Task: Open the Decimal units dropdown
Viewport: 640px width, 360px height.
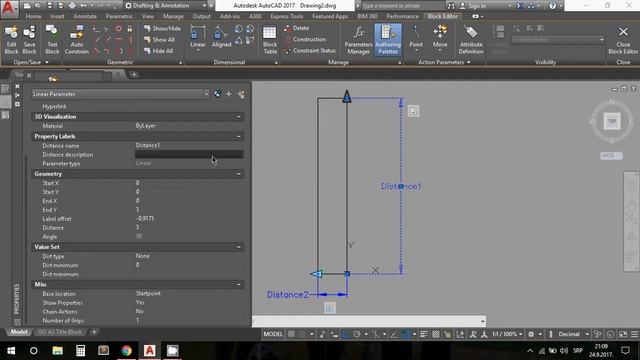Action: click(573, 334)
